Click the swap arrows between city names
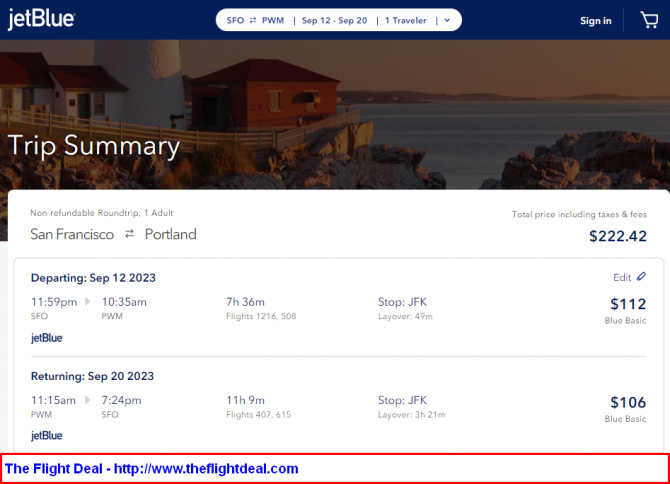 click(x=129, y=234)
